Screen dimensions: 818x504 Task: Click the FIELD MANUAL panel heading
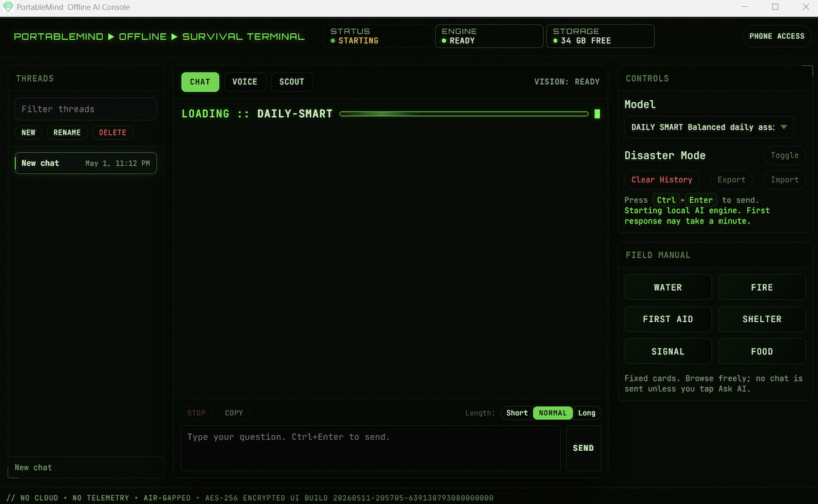(x=658, y=255)
